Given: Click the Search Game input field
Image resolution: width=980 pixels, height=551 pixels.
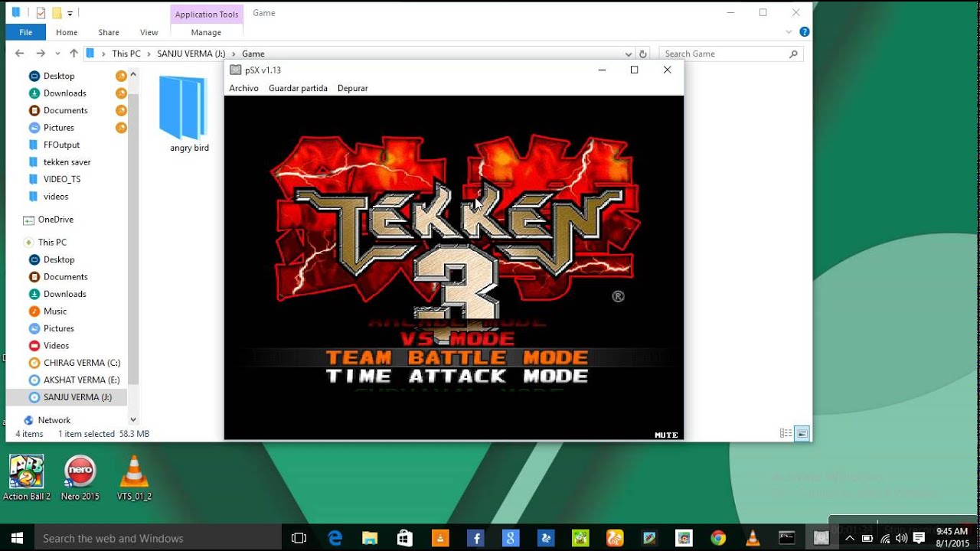Looking at the screenshot, I should tap(724, 54).
